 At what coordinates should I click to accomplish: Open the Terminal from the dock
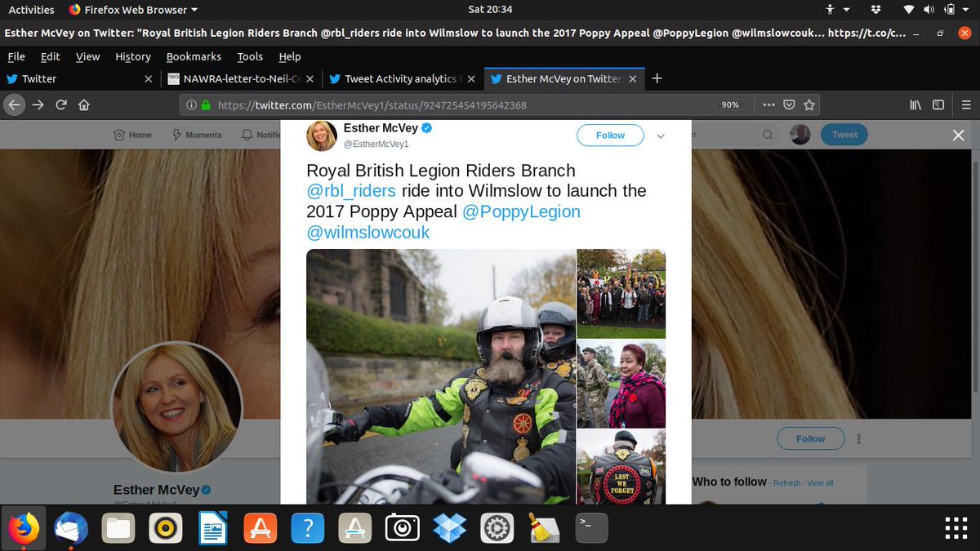click(x=591, y=528)
